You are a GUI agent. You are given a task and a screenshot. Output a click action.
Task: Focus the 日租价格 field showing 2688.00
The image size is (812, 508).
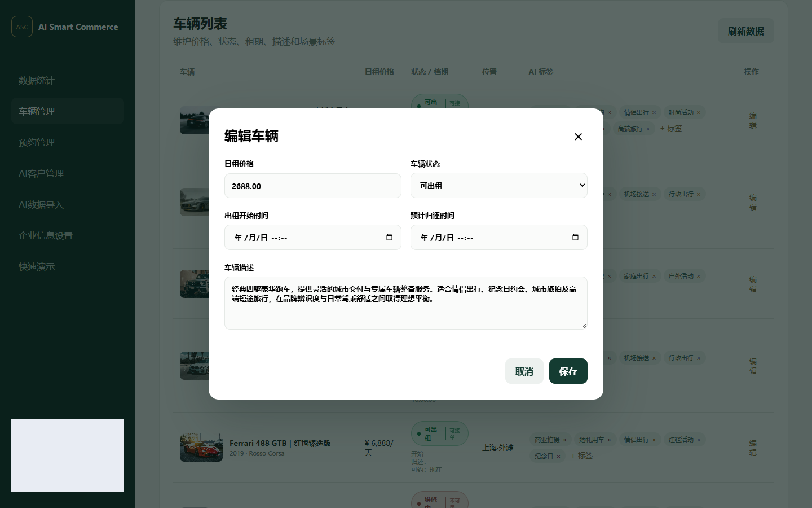click(x=313, y=186)
